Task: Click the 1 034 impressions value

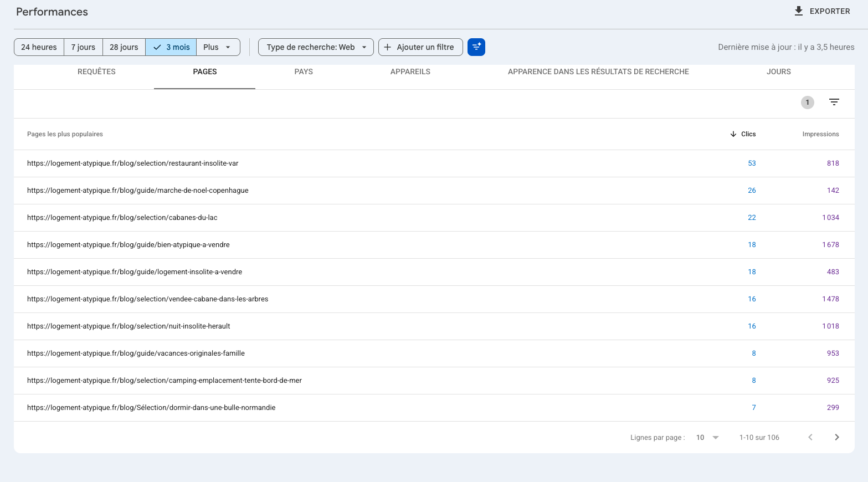Action: pyautogui.click(x=830, y=218)
